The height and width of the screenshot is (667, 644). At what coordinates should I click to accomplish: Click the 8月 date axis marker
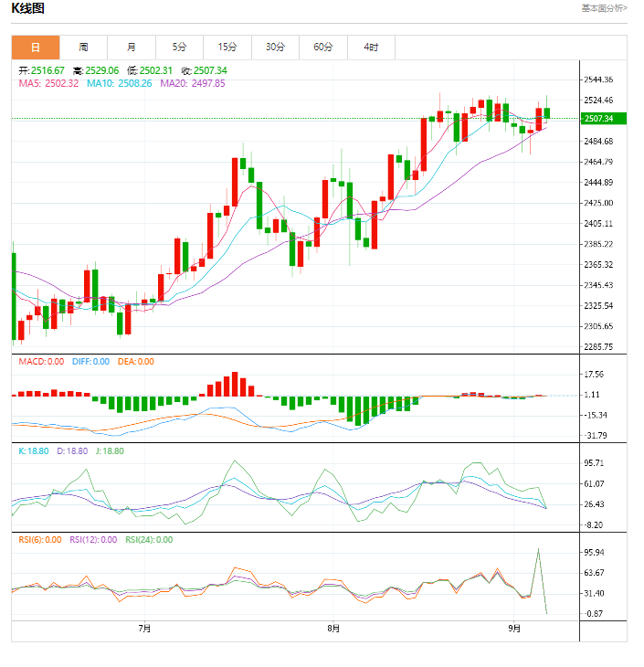point(333,629)
